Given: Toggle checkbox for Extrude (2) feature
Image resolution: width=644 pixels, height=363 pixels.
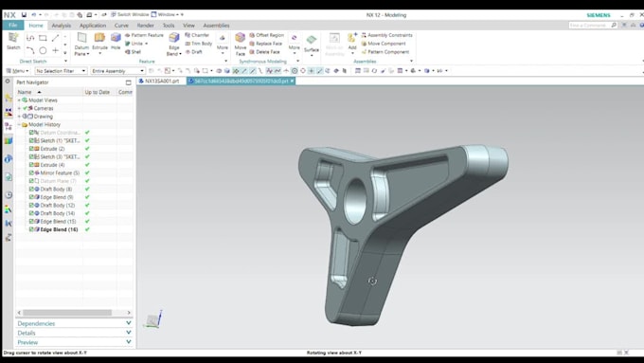Looking at the screenshot, I should tap(31, 149).
